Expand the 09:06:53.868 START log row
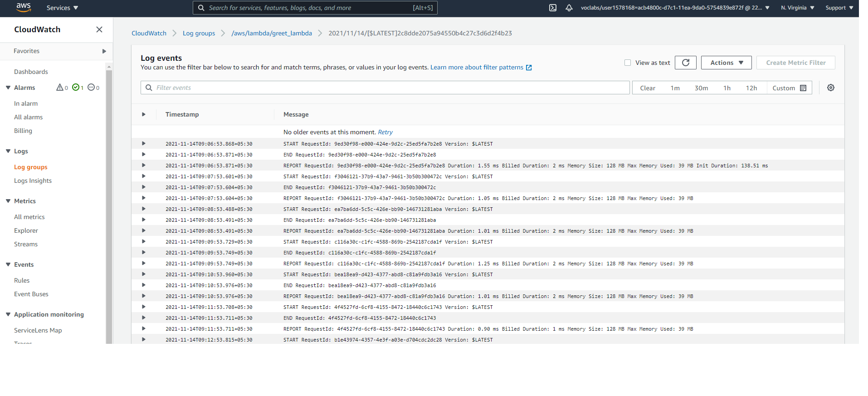The image size is (868, 396). (x=144, y=143)
